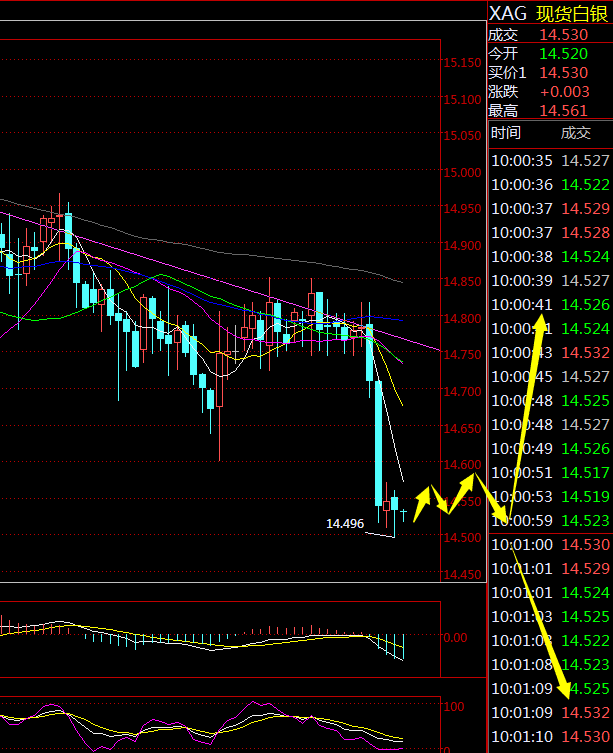Click the 14.850 price axis label
The width and height of the screenshot is (613, 753).
click(x=462, y=282)
